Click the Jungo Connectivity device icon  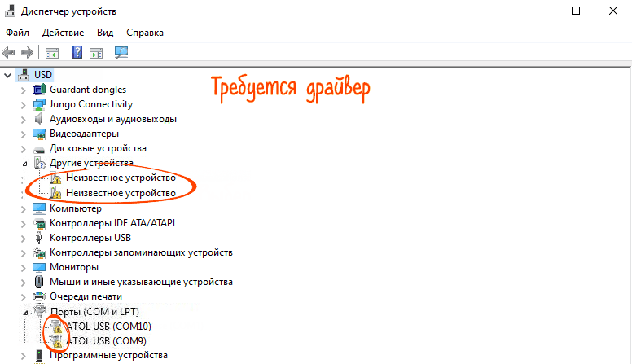[39, 104]
